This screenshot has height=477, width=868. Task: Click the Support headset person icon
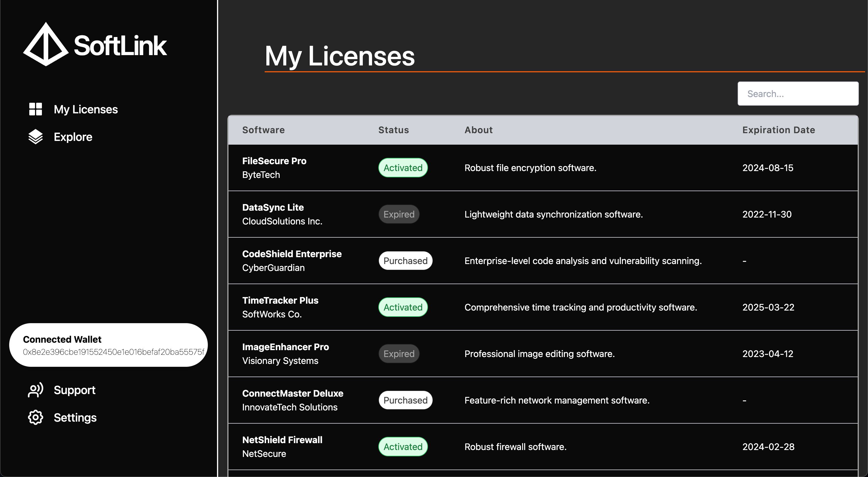click(35, 390)
